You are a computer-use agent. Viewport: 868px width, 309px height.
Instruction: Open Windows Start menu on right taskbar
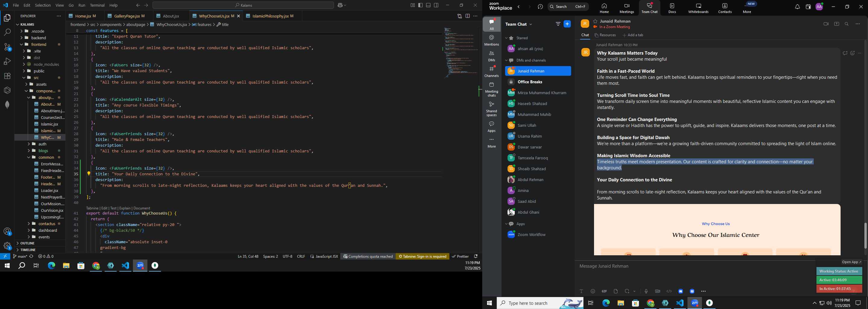pos(489,303)
